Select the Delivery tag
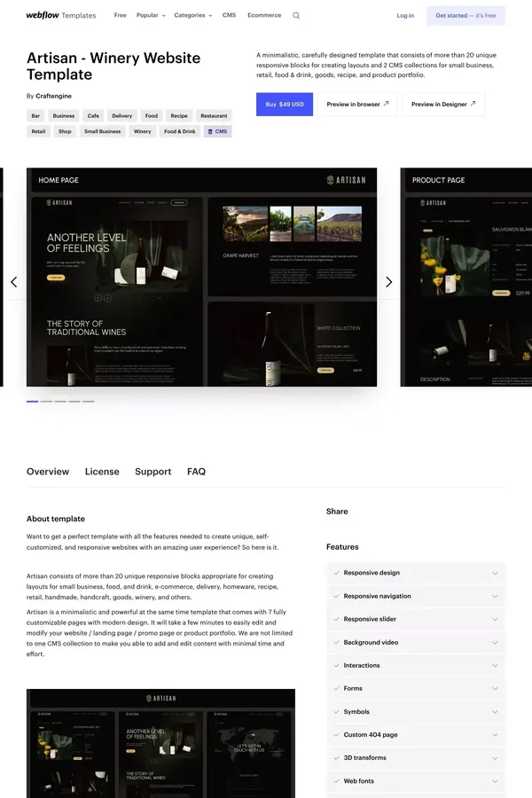 point(122,115)
